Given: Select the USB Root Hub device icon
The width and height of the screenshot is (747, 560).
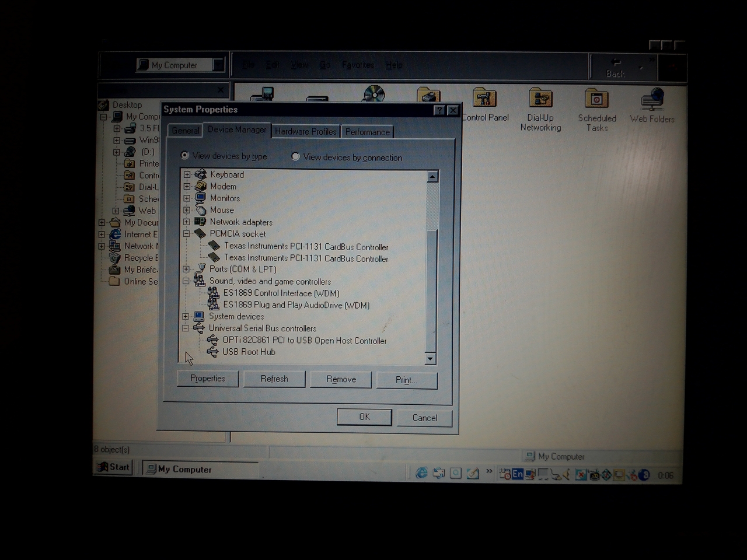Looking at the screenshot, I should pos(214,352).
